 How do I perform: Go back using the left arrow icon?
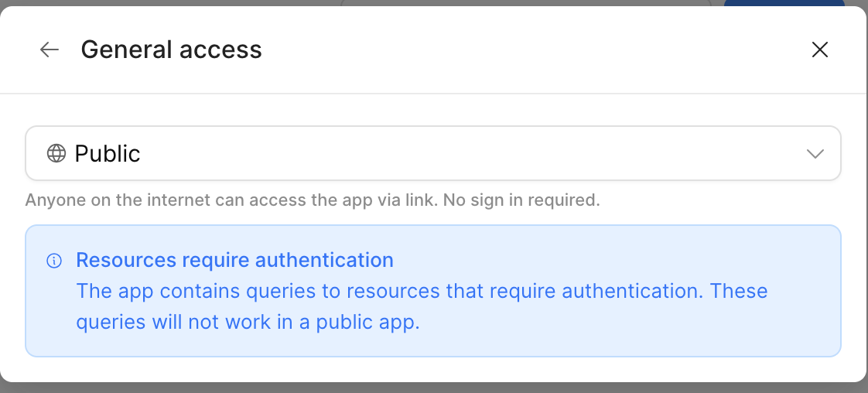point(50,50)
